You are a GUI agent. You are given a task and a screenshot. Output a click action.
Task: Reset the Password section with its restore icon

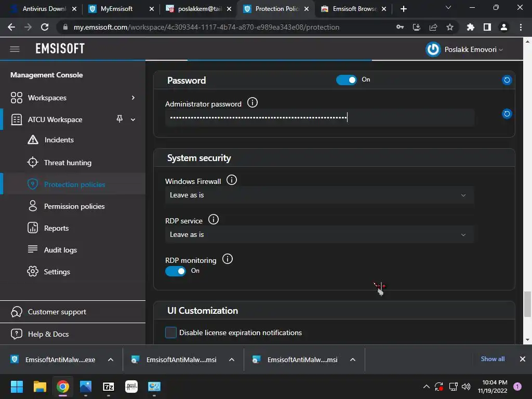click(x=507, y=80)
